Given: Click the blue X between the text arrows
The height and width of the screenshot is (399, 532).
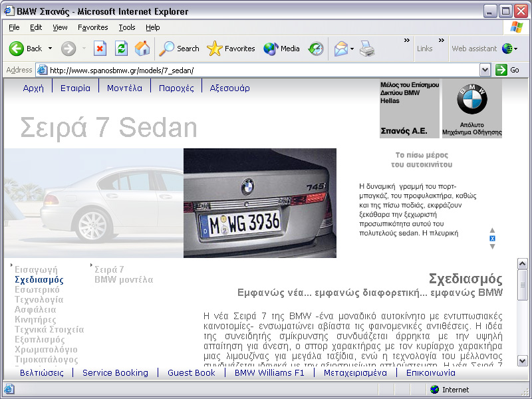Looking at the screenshot, I should (492, 238).
